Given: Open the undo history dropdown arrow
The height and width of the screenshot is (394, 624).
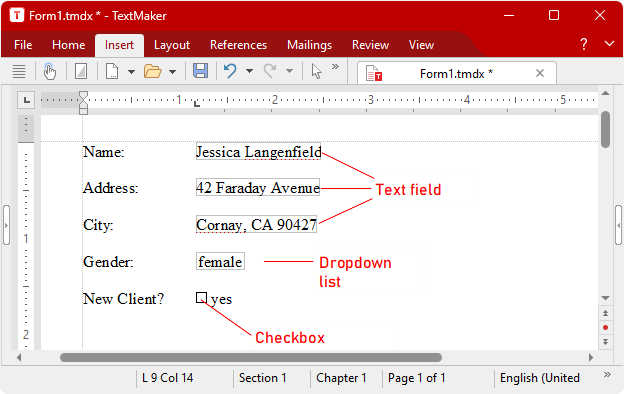Looking at the screenshot, I should coord(250,71).
